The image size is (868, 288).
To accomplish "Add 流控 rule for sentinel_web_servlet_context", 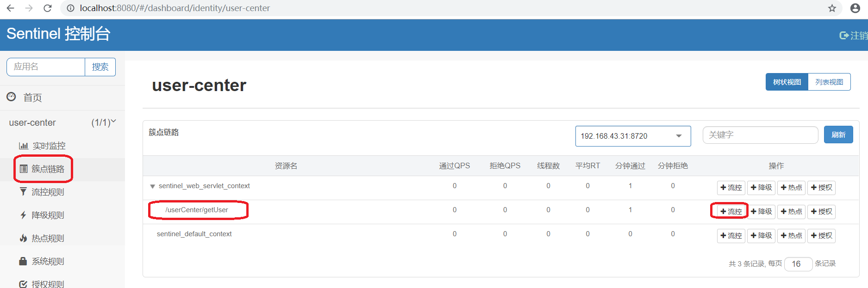I will [x=731, y=188].
